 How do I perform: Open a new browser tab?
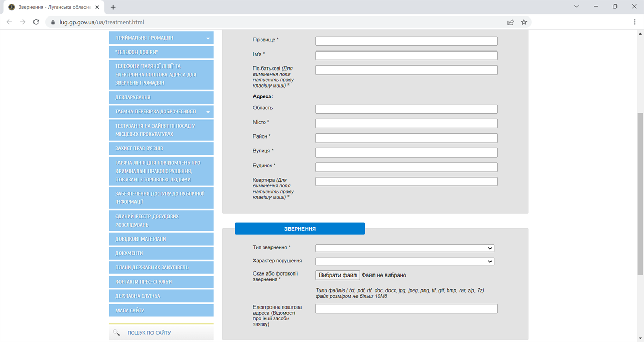[113, 7]
